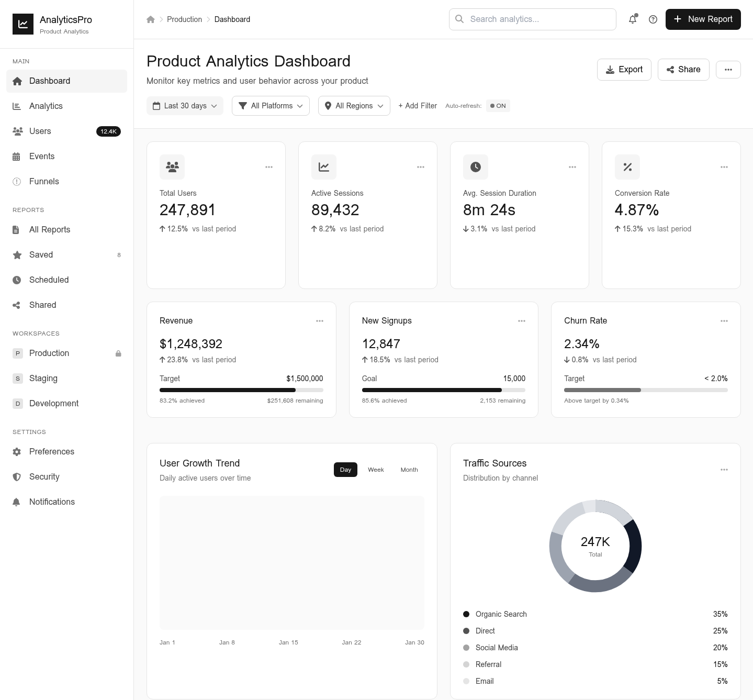Open more options for Traffic Sources
Screen dimensions: 753x700
click(724, 470)
